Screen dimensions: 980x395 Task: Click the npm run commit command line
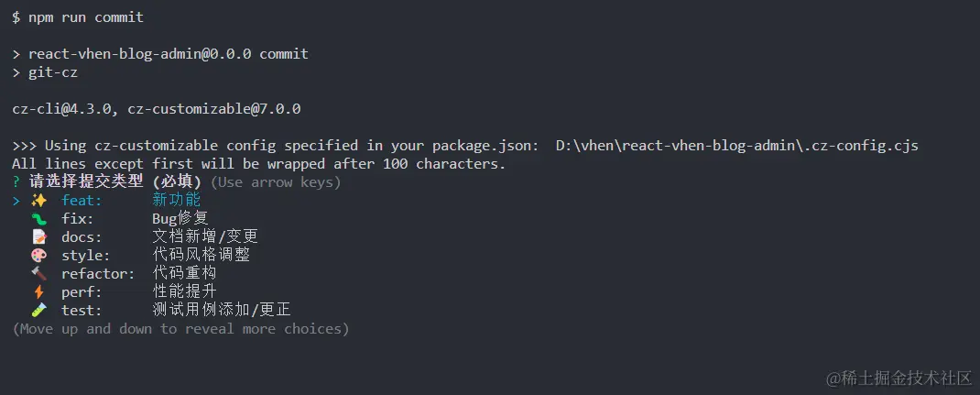click(78, 17)
